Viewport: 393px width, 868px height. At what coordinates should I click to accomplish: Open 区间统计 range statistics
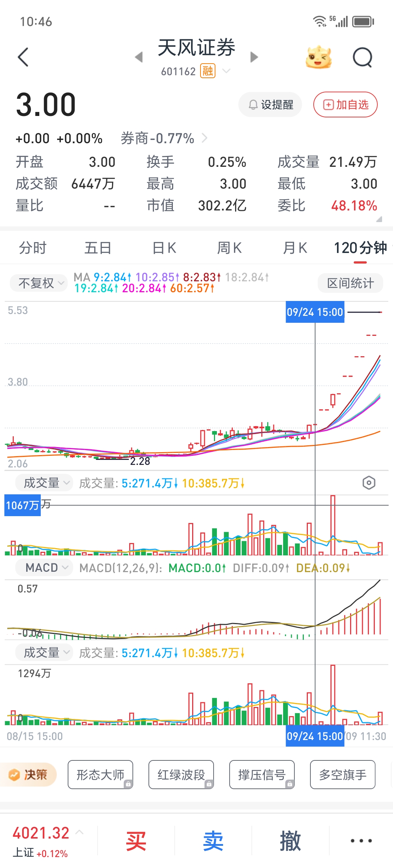point(350,283)
